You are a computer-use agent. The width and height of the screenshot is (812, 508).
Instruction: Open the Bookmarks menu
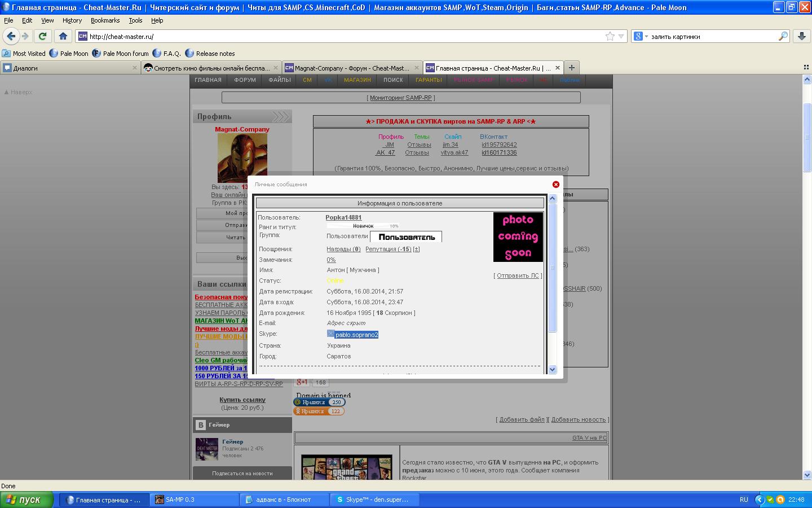click(105, 20)
